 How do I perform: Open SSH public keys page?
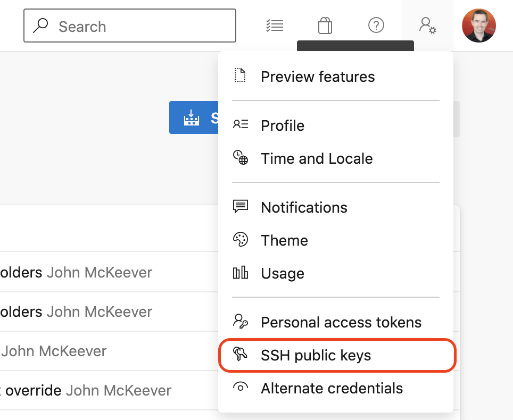(x=316, y=355)
